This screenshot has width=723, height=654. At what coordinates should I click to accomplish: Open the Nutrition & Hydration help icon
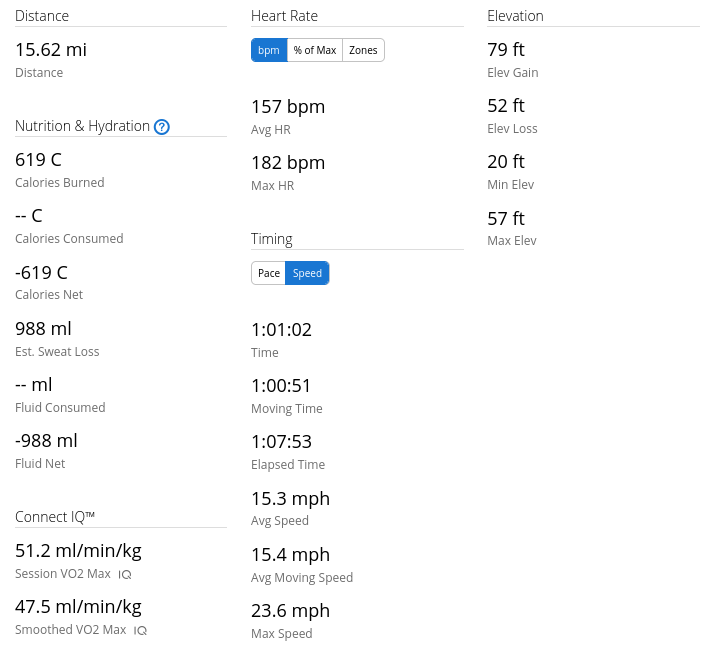(x=161, y=126)
